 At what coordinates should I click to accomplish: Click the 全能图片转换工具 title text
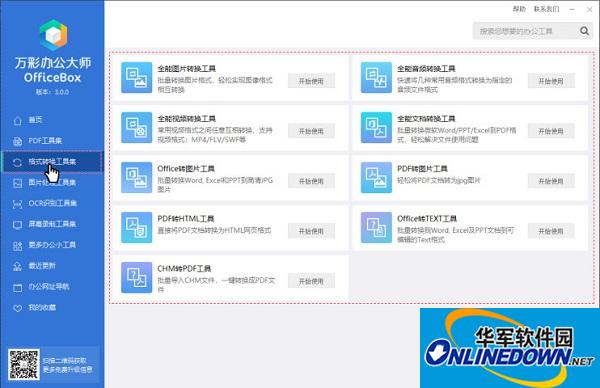(187, 69)
